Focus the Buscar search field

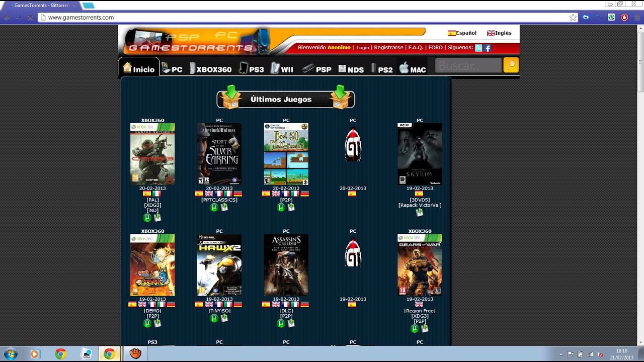click(x=468, y=65)
